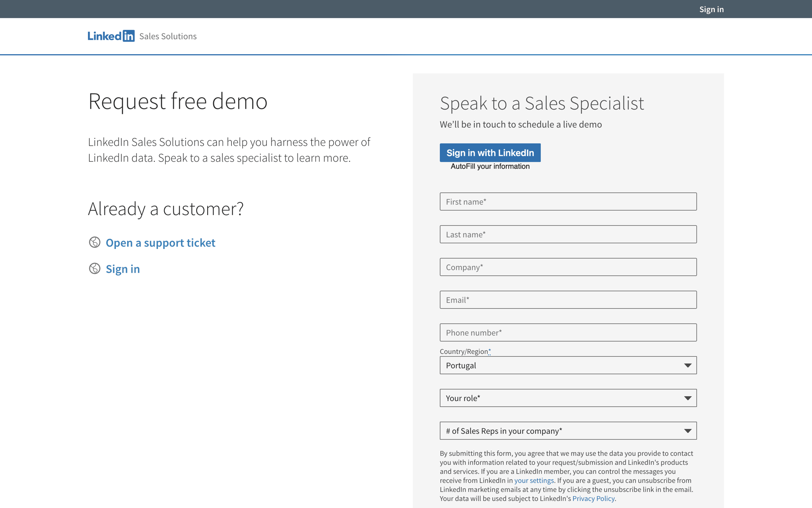The width and height of the screenshot is (812, 508).
Task: Click Speak to a Sales Specialist heading
Action: [x=542, y=103]
